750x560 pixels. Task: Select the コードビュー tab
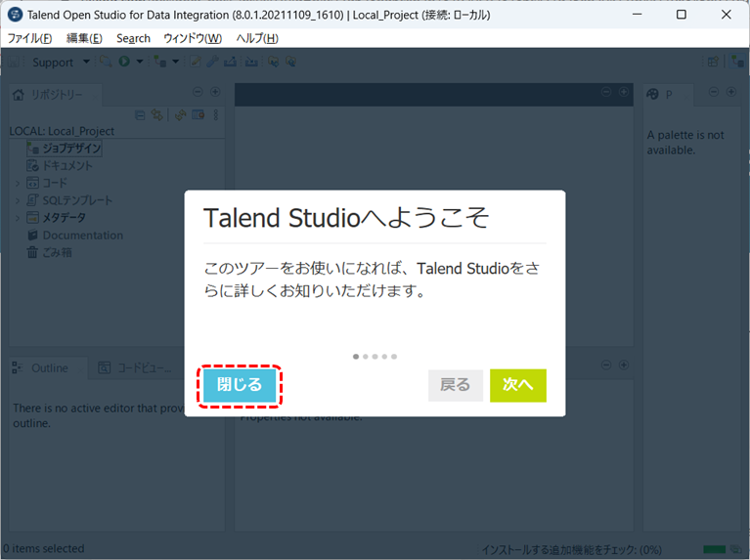[134, 368]
